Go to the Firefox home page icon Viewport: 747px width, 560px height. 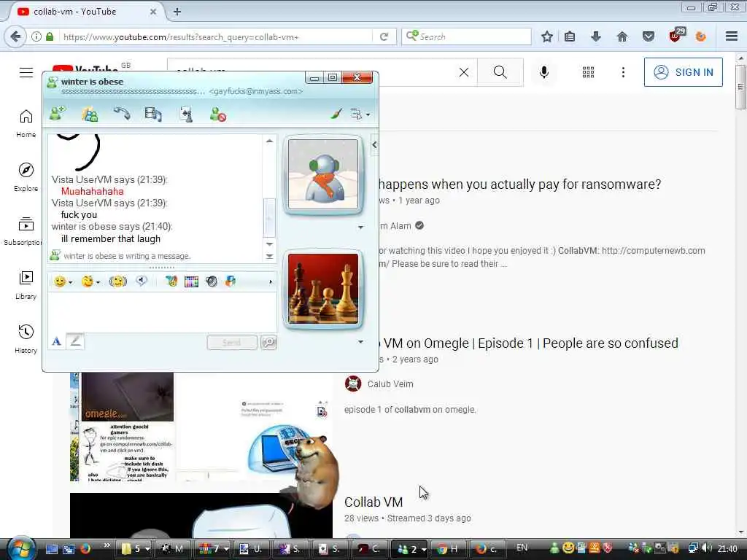coord(622,36)
